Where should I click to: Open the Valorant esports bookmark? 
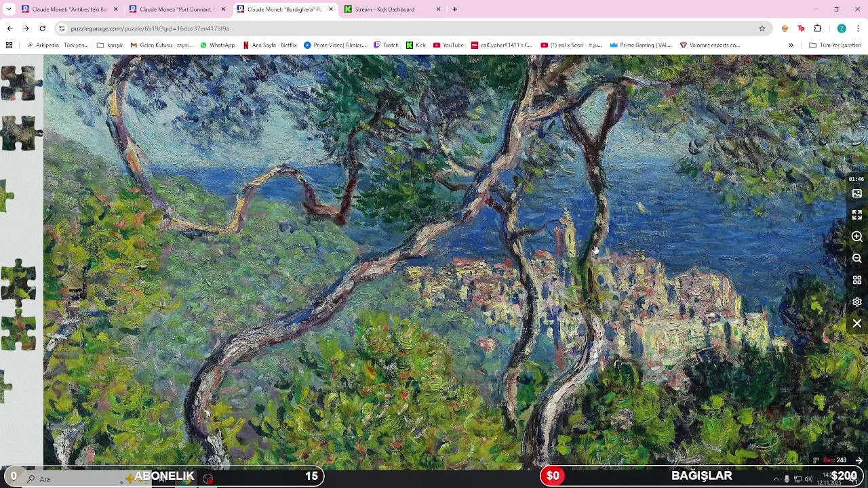[x=709, y=45]
